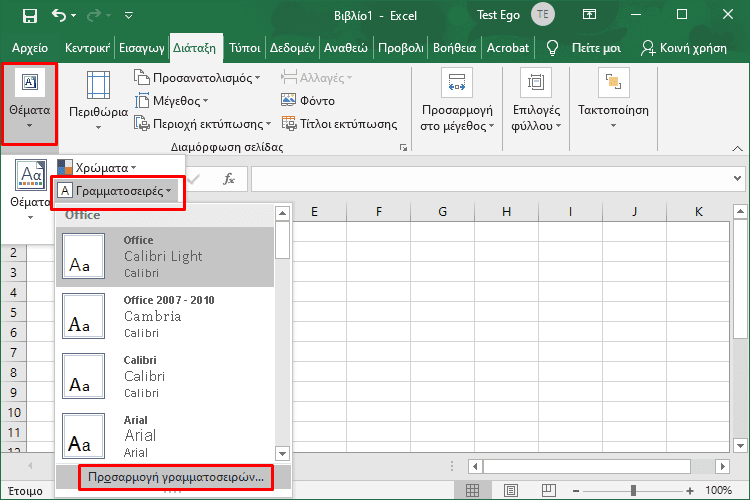Collapse the ribbon with the chevron

coord(737,149)
